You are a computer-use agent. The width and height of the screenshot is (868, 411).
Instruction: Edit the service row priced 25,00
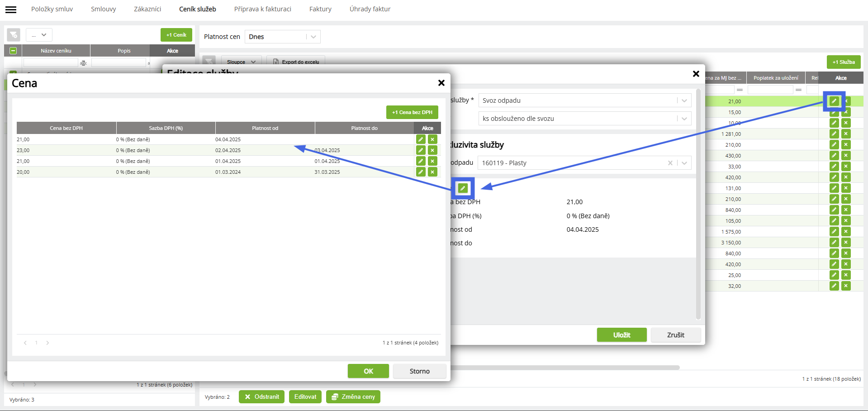(x=834, y=275)
